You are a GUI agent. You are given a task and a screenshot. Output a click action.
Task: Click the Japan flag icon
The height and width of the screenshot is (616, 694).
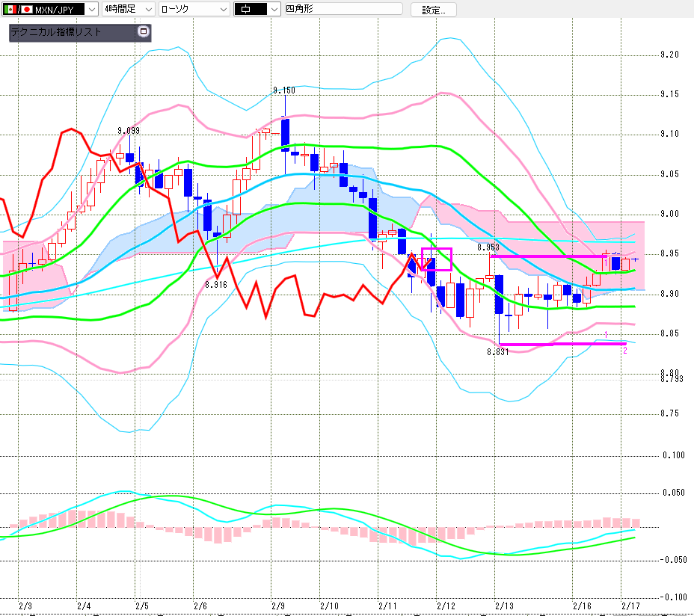27,10
